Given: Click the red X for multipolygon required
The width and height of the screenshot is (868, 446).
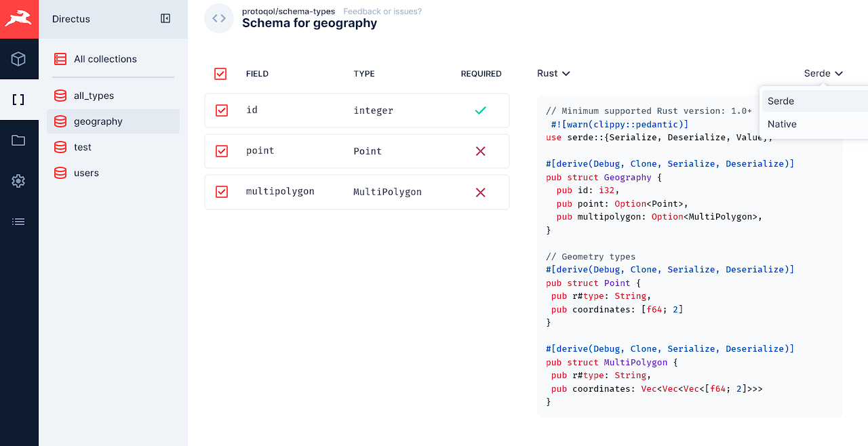Looking at the screenshot, I should click(481, 192).
